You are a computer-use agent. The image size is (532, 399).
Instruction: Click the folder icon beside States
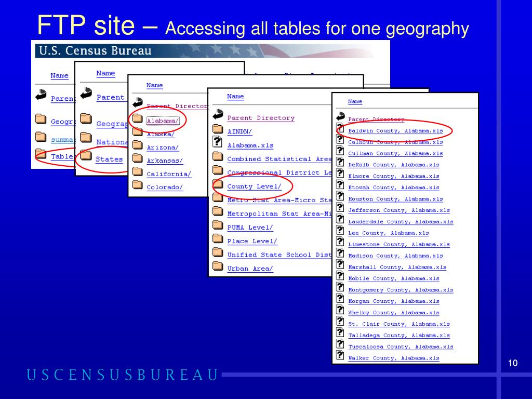[x=86, y=155]
